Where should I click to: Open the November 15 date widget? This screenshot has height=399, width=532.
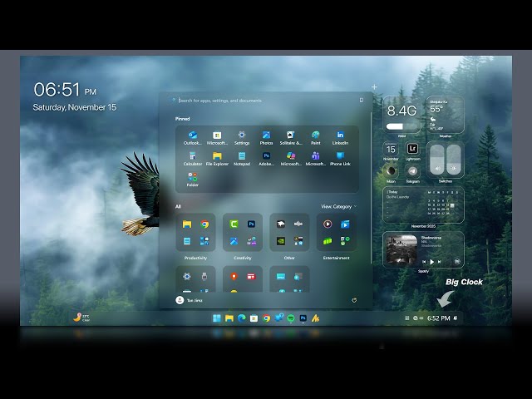(391, 149)
